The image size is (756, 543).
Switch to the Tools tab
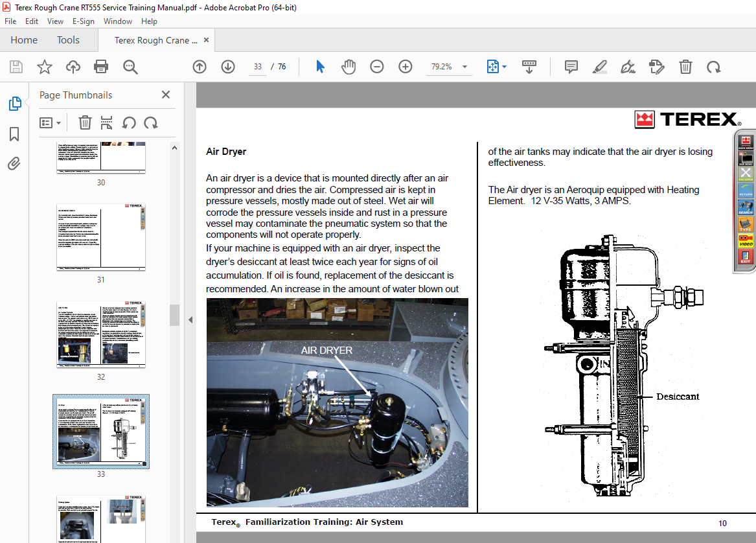[68, 40]
